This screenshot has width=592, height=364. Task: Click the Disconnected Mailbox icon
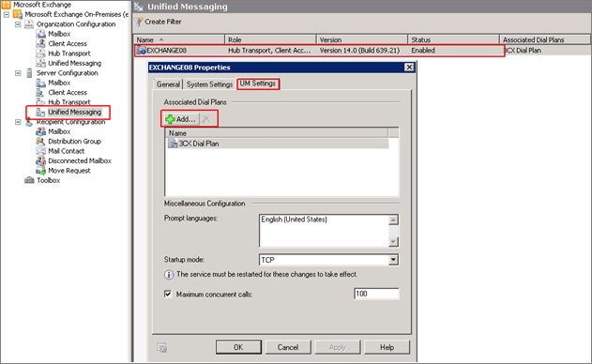pos(40,161)
